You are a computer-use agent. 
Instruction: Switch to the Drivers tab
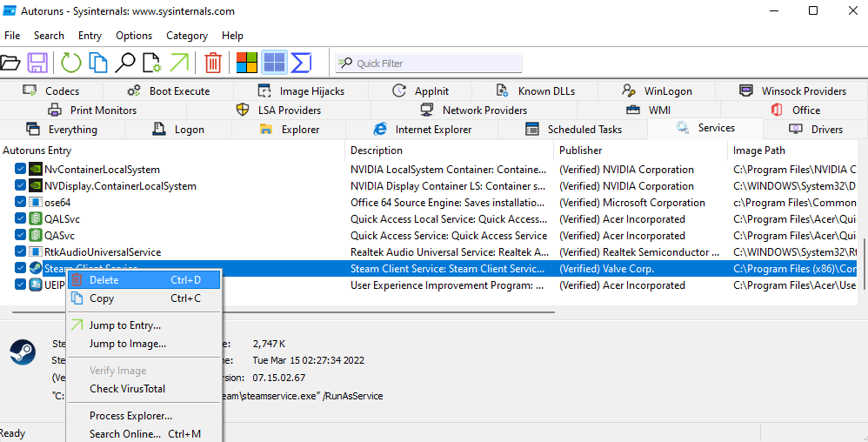(816, 130)
